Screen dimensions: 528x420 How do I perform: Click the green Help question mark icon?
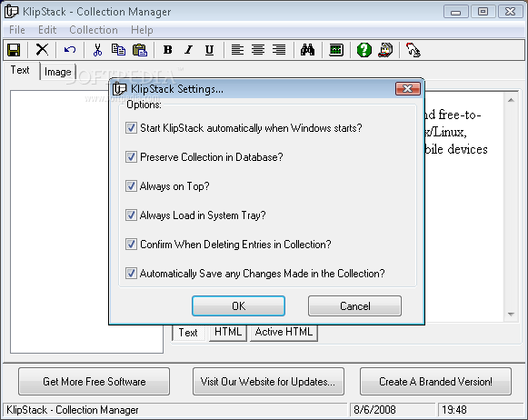pyautogui.click(x=364, y=50)
